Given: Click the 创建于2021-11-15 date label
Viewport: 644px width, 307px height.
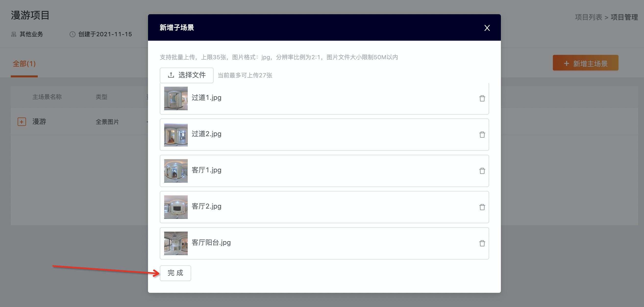Looking at the screenshot, I should point(105,34).
